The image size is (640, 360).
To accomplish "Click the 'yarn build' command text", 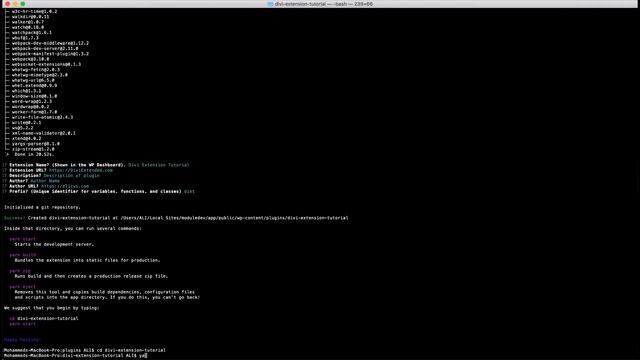I will pyautogui.click(x=23, y=256).
